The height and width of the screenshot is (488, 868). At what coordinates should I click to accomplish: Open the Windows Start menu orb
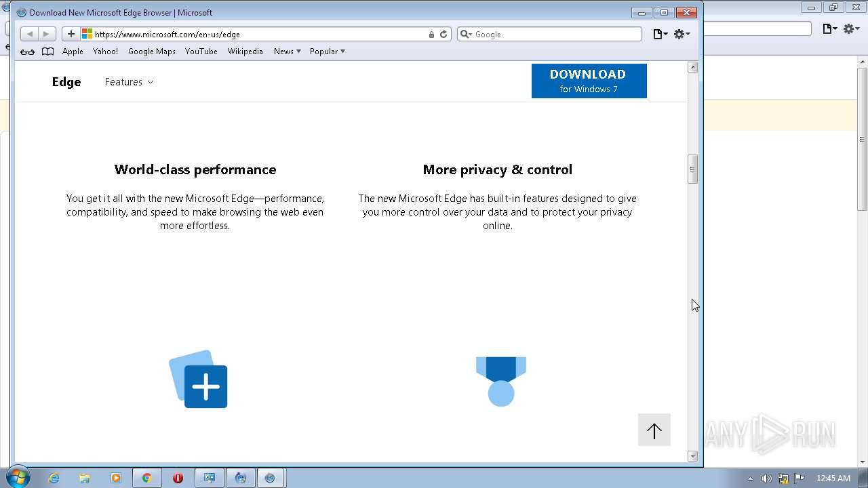point(17,478)
